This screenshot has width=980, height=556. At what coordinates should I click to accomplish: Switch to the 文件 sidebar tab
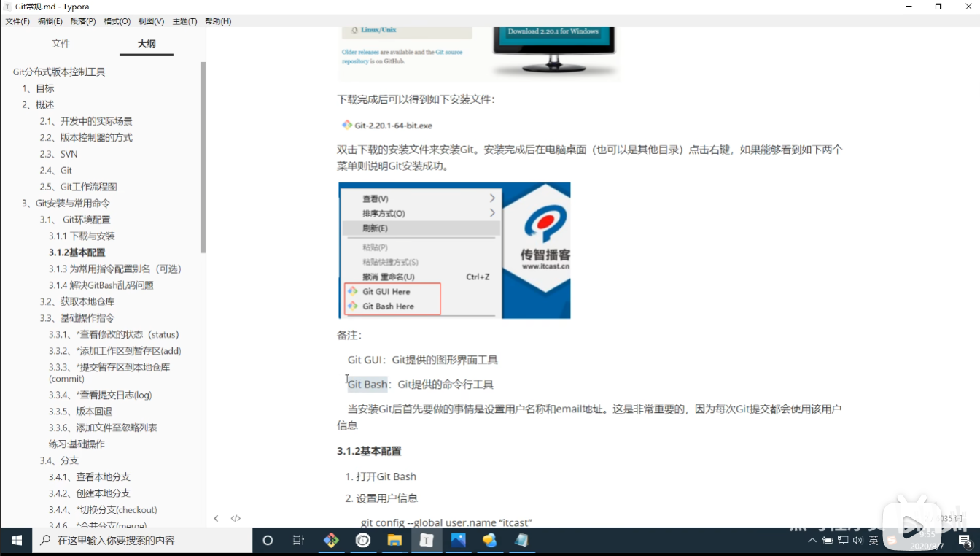point(61,44)
